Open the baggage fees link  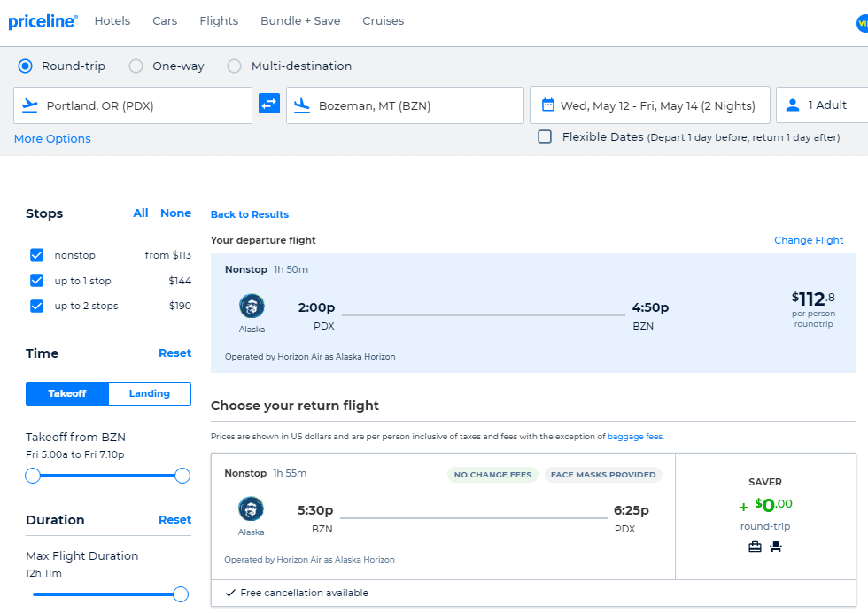pos(636,437)
